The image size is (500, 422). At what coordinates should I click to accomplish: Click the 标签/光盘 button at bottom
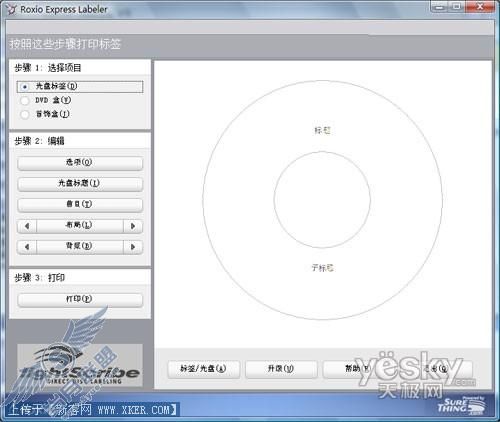(x=204, y=369)
